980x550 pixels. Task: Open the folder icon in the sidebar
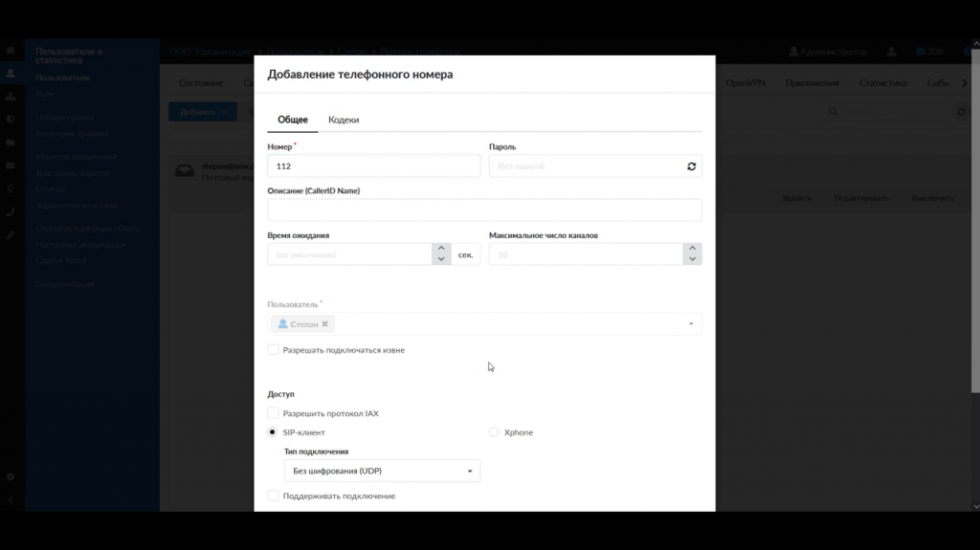(x=11, y=143)
